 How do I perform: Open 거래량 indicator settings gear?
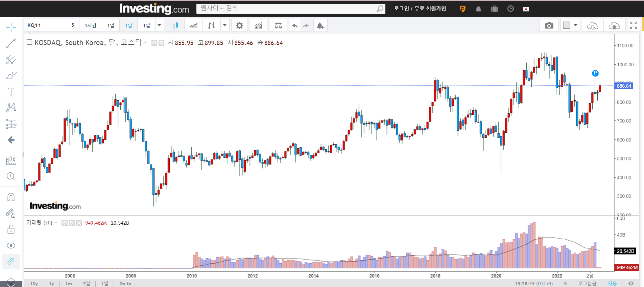pos(72,223)
